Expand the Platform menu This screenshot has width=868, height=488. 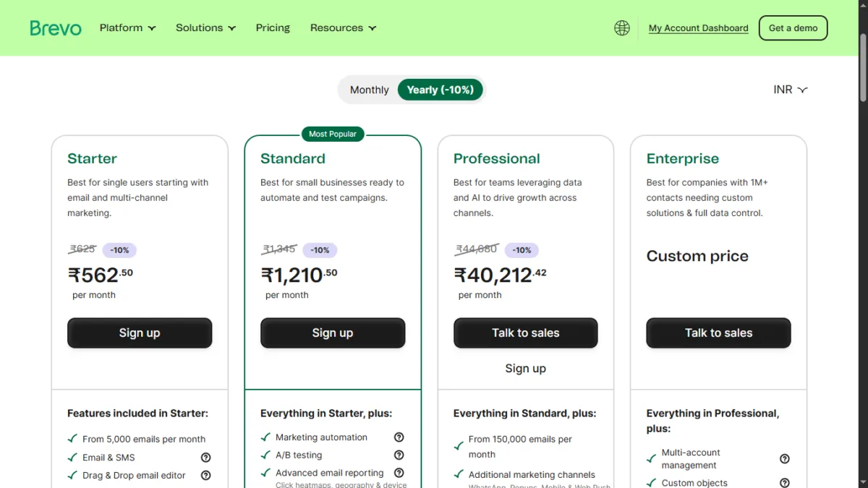tap(128, 28)
